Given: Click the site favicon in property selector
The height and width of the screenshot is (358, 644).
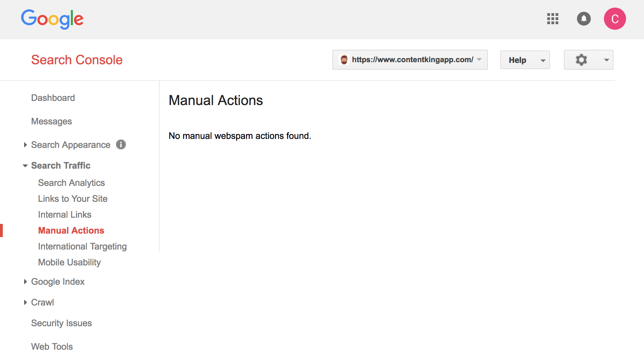Looking at the screenshot, I should (344, 60).
